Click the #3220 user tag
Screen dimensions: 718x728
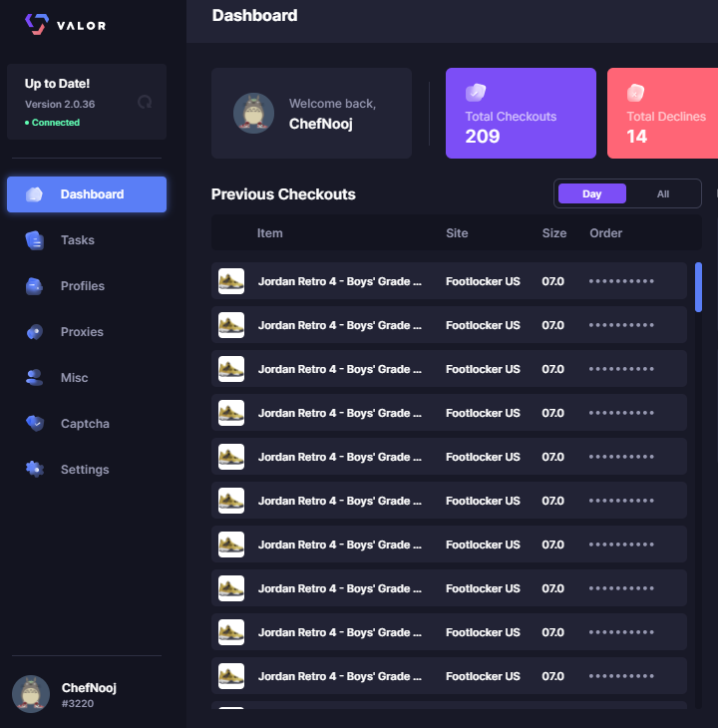(78, 703)
